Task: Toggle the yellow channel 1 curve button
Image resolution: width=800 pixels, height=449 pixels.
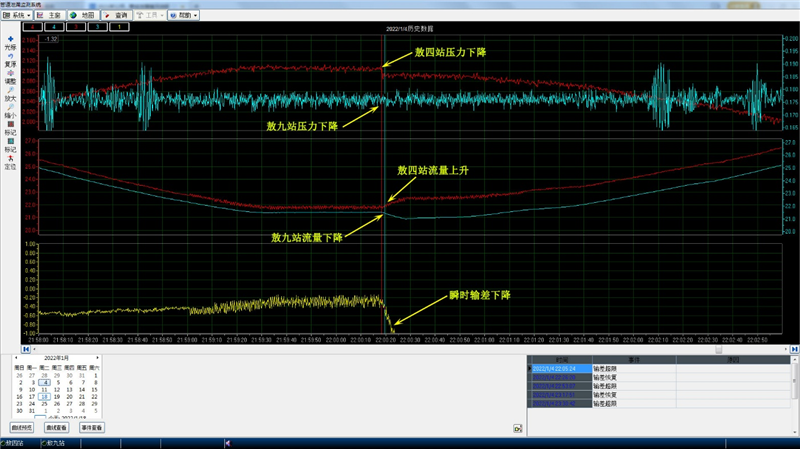Action: tap(120, 27)
